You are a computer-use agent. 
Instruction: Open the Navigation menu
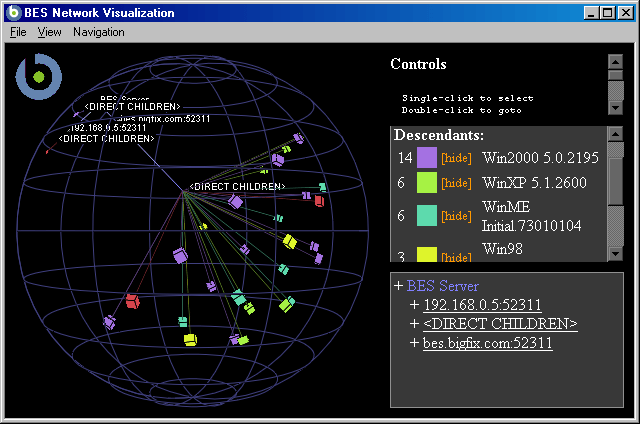point(99,32)
